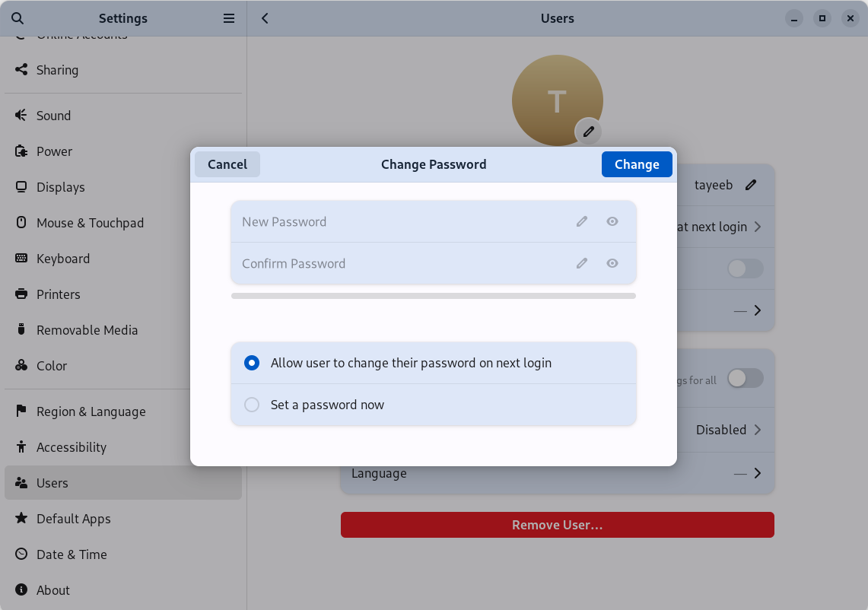The image size is (868, 610).
Task: Click the pencil icon next to tayeeb username
Action: 752,184
